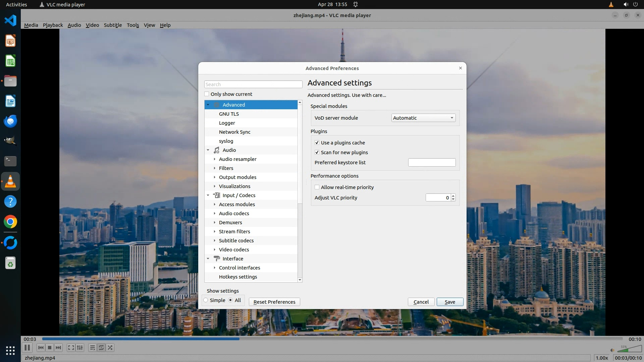
Task: Toggle fullscreen video icon
Action: (x=71, y=348)
